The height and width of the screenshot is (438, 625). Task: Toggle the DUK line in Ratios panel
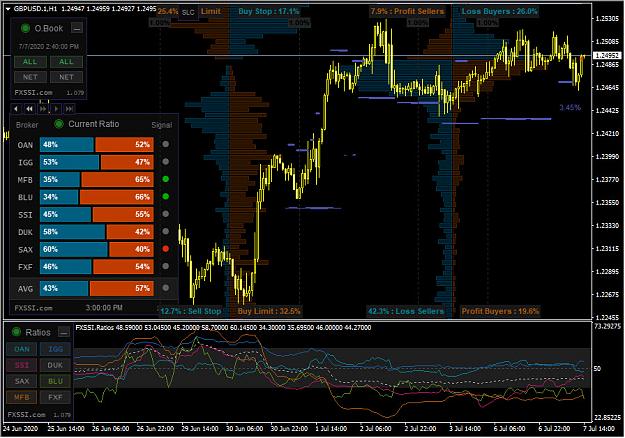click(55, 365)
